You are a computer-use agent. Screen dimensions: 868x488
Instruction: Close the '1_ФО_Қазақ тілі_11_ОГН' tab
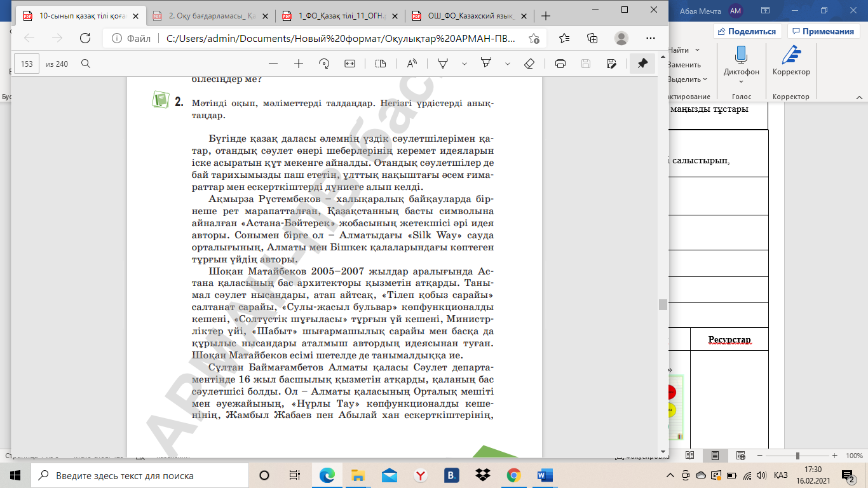point(396,16)
